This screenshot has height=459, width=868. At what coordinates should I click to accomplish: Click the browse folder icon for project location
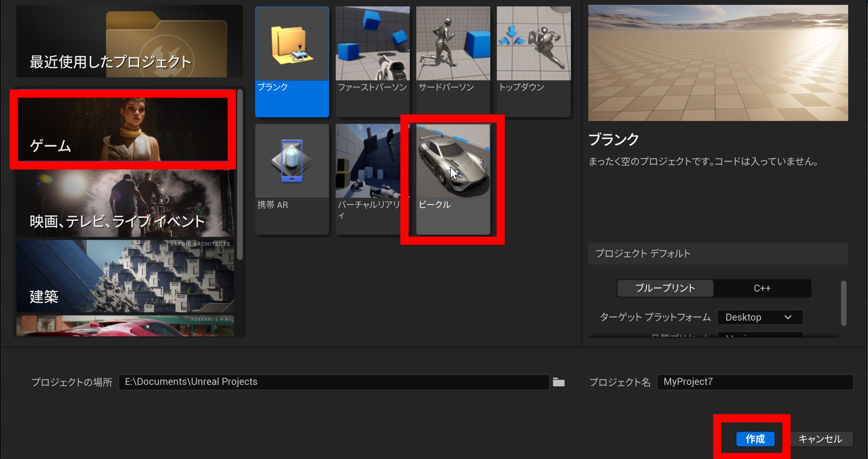point(559,382)
